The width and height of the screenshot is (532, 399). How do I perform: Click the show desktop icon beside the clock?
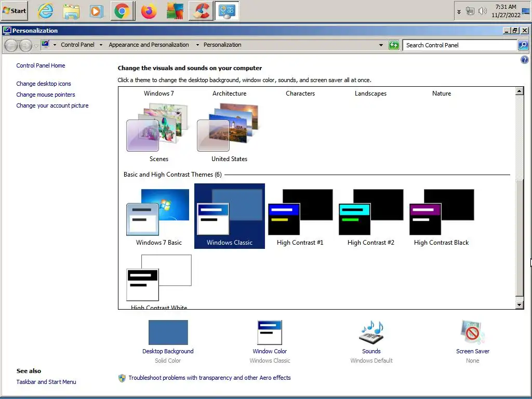click(x=526, y=11)
